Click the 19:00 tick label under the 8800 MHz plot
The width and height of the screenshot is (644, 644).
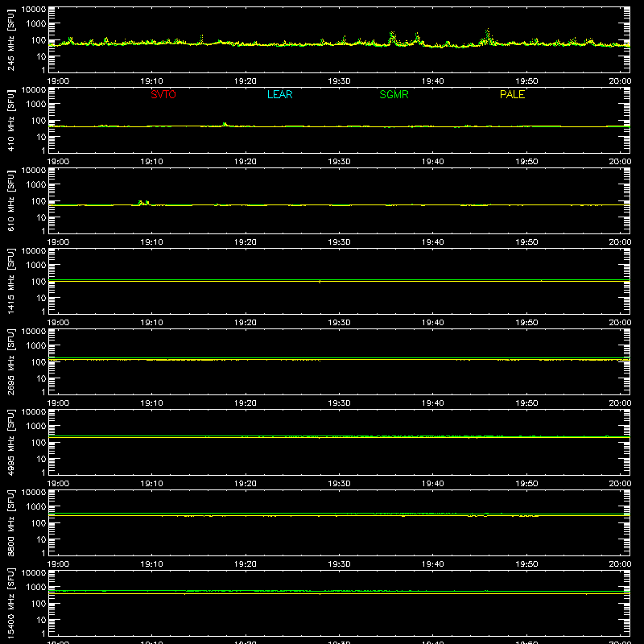pos(58,564)
